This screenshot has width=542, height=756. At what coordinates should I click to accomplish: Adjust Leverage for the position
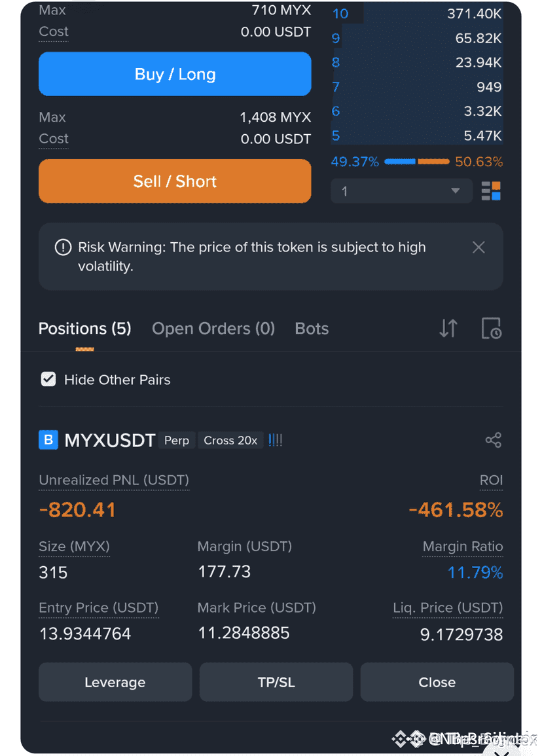(115, 682)
